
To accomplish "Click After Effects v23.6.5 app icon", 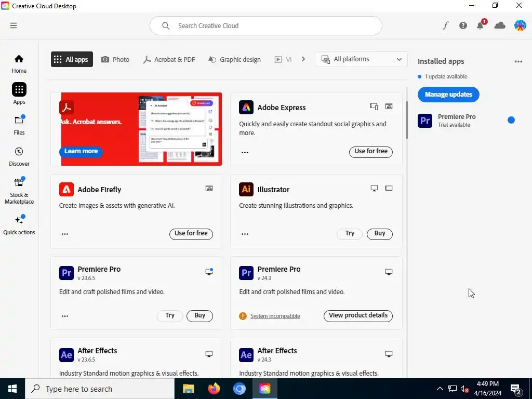I will pyautogui.click(x=66, y=354).
